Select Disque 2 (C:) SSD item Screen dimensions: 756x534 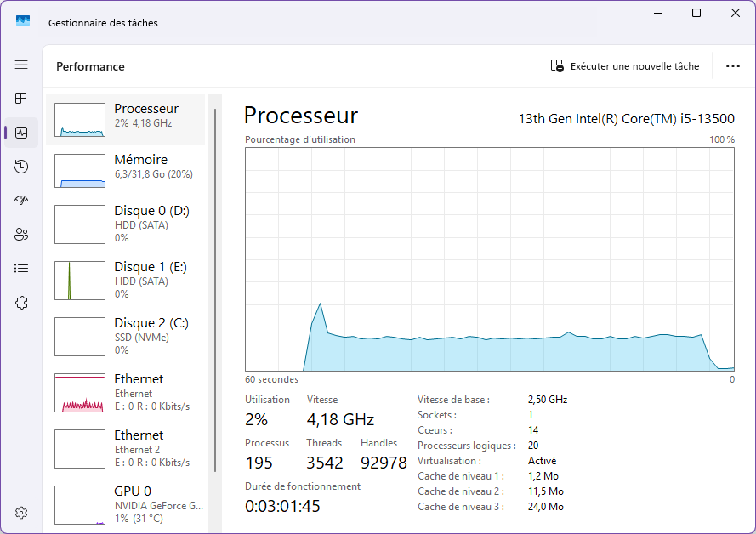125,337
